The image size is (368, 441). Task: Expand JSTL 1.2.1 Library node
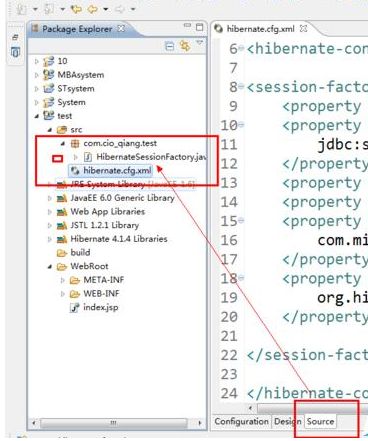[x=50, y=225]
